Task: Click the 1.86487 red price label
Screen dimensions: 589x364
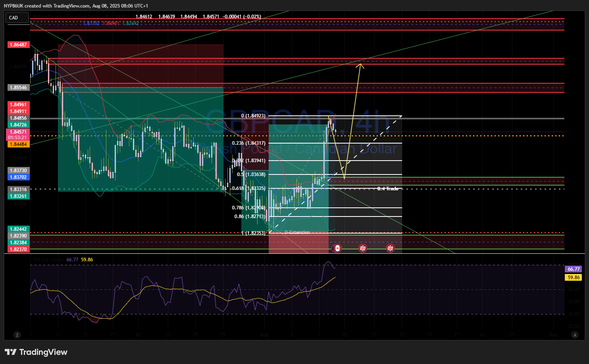Action: tap(18, 45)
